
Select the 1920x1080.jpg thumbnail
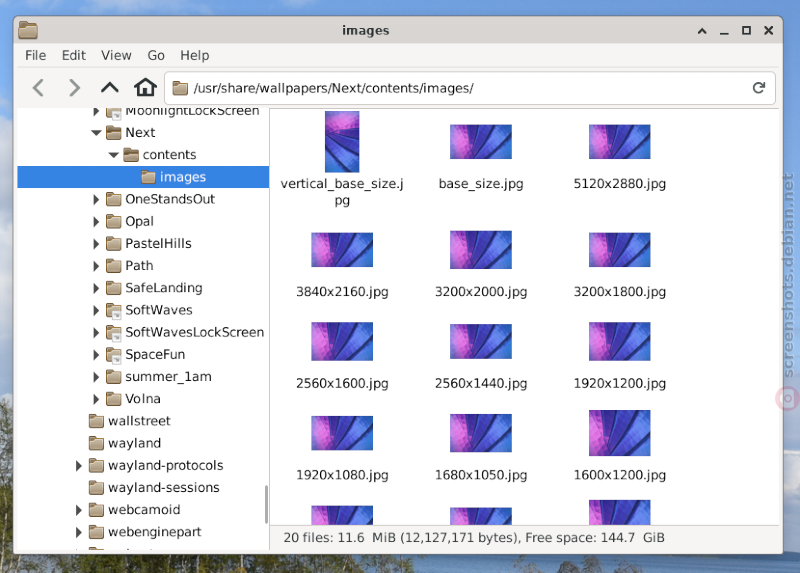coord(342,433)
